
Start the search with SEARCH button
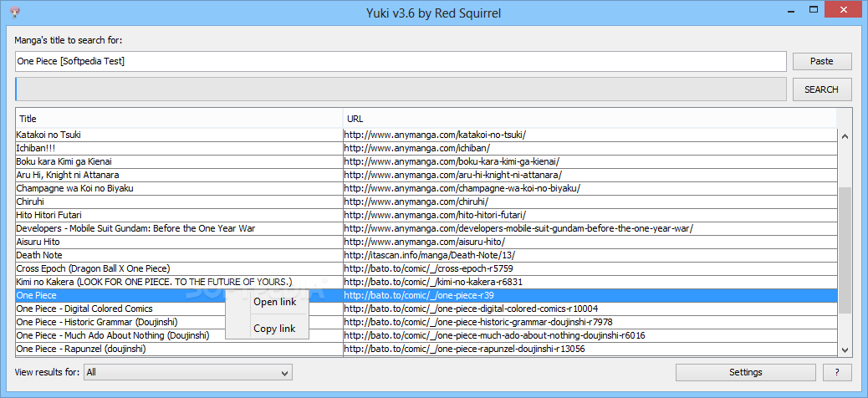click(821, 89)
